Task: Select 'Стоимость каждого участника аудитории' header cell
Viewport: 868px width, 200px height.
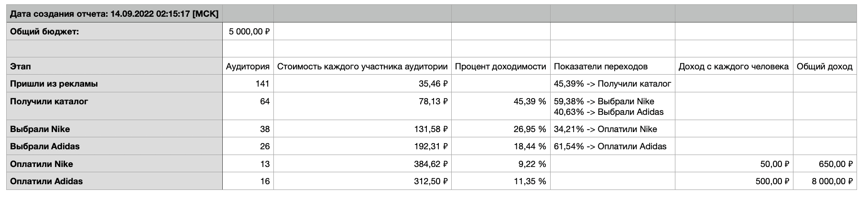Action: [362, 67]
